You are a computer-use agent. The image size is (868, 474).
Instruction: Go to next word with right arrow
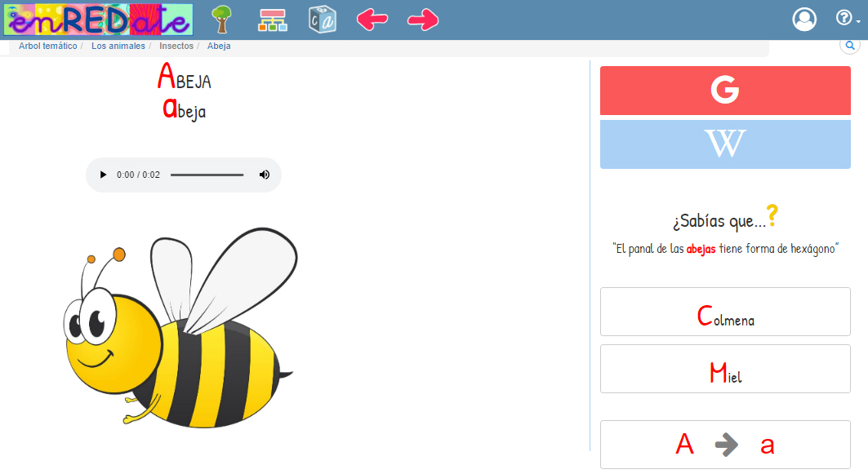click(x=423, y=20)
